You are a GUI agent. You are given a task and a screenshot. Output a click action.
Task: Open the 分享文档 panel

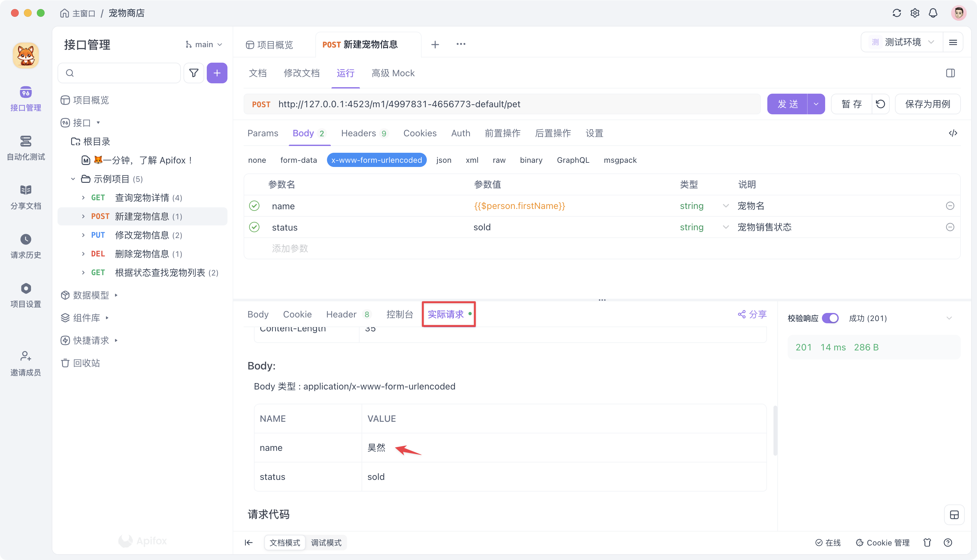point(26,196)
